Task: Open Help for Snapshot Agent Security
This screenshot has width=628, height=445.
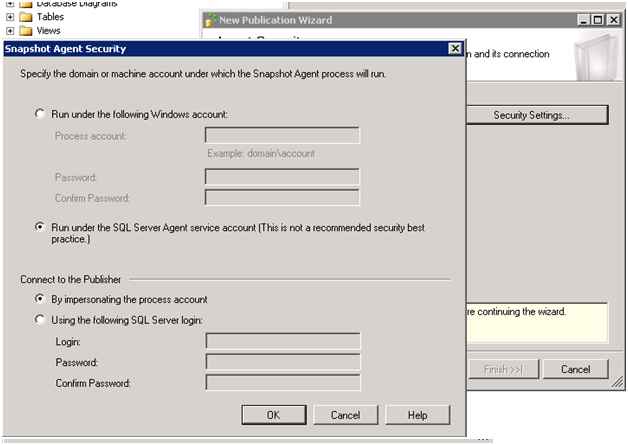Action: click(417, 415)
